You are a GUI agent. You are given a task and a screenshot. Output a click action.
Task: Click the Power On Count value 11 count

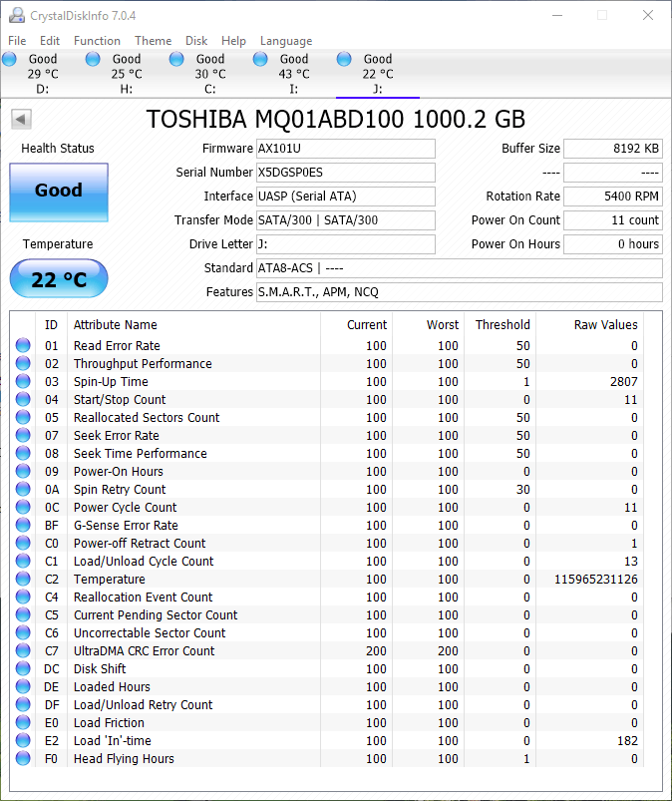pos(613,220)
